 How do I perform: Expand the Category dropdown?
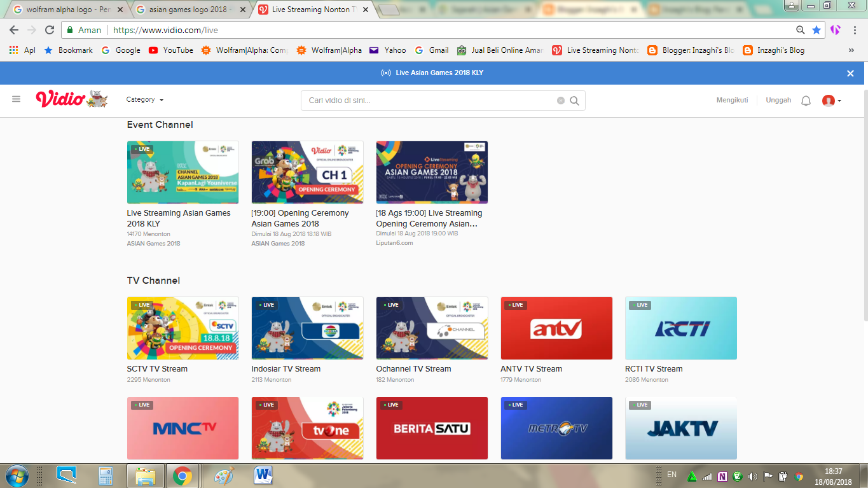pyautogui.click(x=145, y=100)
